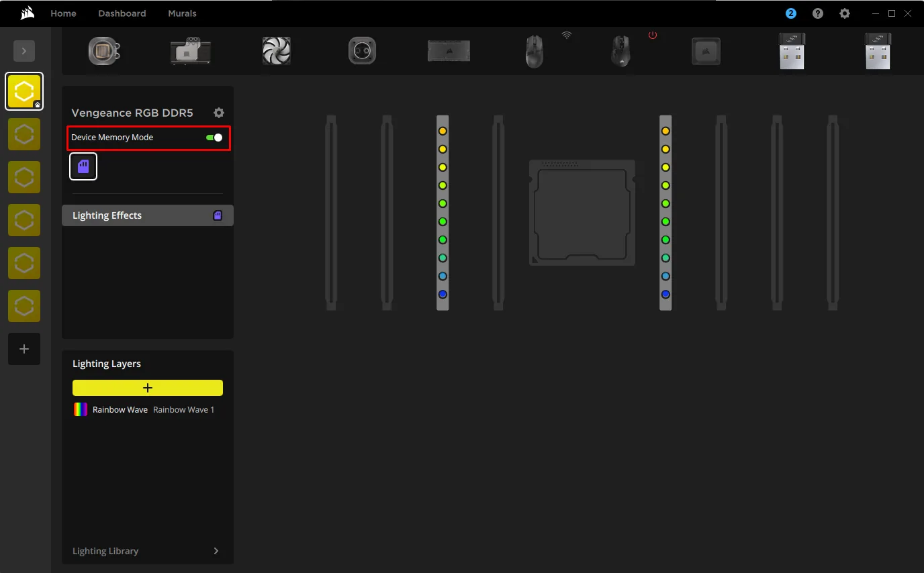Select the wireless mouse with Wi-Fi signal
The width and height of the screenshot is (924, 573).
pyautogui.click(x=535, y=52)
